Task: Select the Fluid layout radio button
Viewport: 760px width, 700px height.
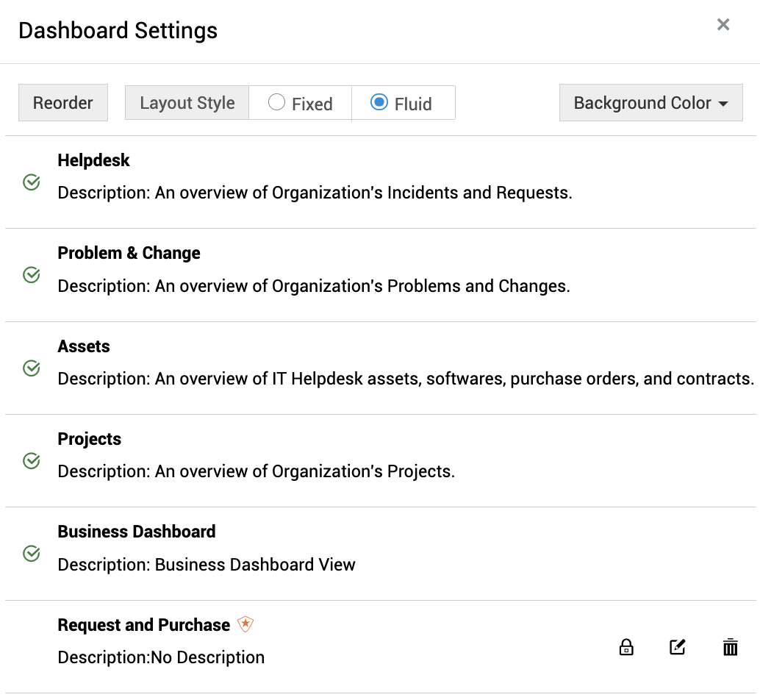Action: tap(379, 103)
